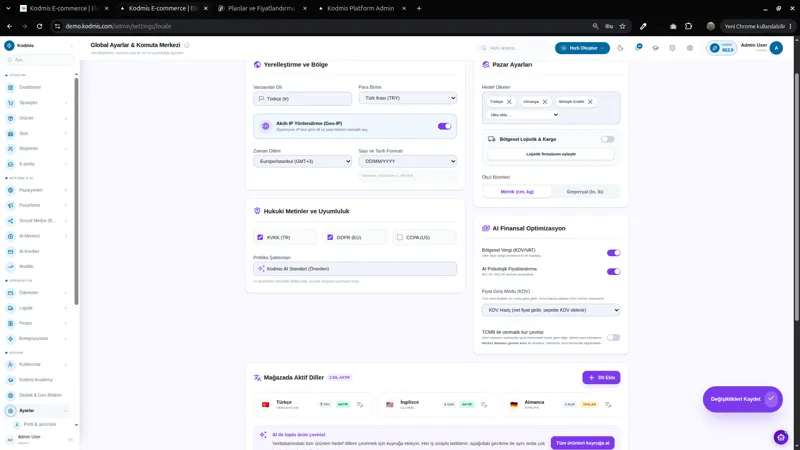Toggle dark mode moon icon
The width and height of the screenshot is (800, 450).
pos(620,48)
